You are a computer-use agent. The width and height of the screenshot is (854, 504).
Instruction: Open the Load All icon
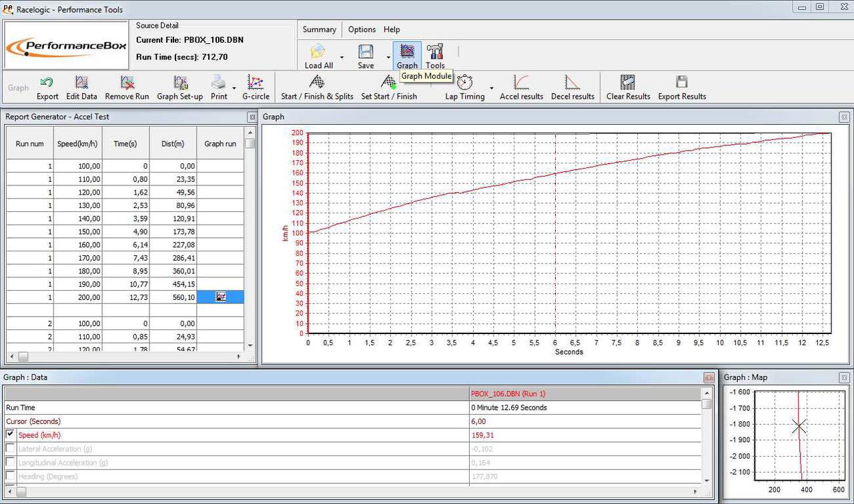tap(318, 51)
